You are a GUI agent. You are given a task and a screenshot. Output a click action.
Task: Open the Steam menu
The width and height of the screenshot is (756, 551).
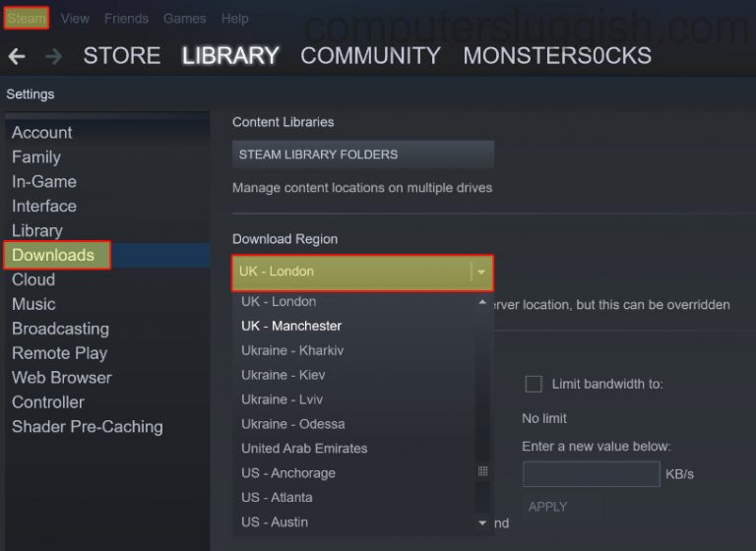(27, 19)
